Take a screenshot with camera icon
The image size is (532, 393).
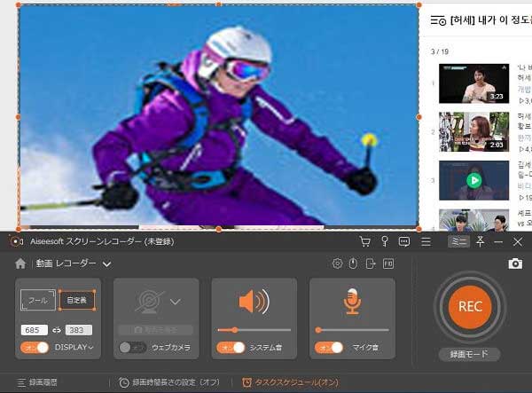[x=515, y=263]
